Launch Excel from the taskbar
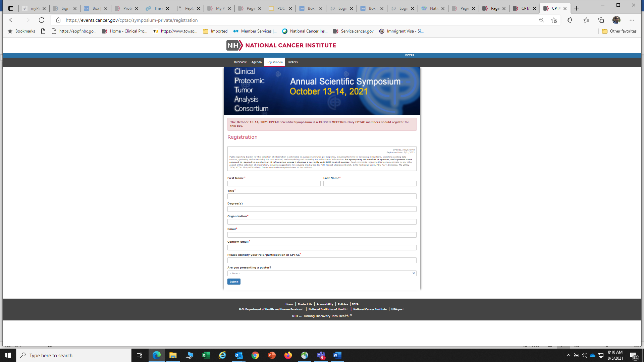Screen dimensions: 644x362 [x=206, y=355]
